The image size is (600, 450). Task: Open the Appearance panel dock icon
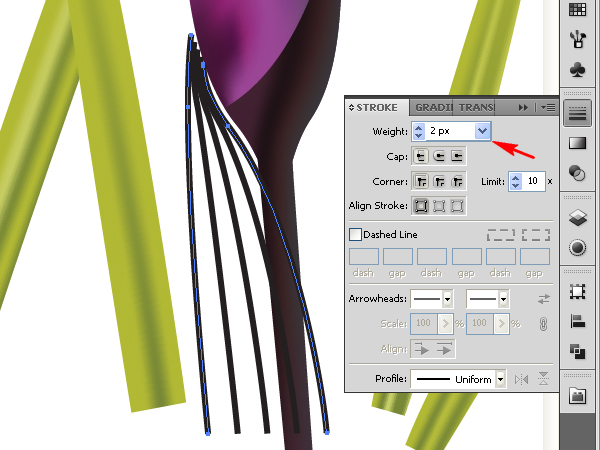(577, 248)
